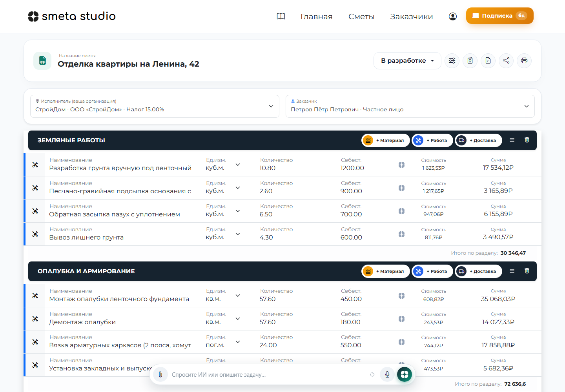
Task: Open unit dropdown for Песчано-гравийная подсыпка row
Action: point(238,188)
